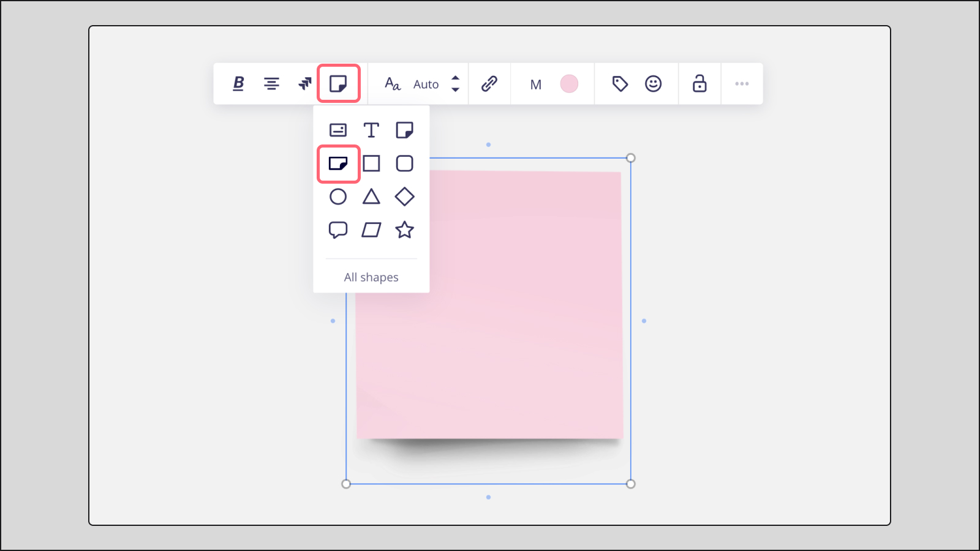Open the more options ellipsis menu
The height and width of the screenshot is (551, 980).
(x=742, y=84)
